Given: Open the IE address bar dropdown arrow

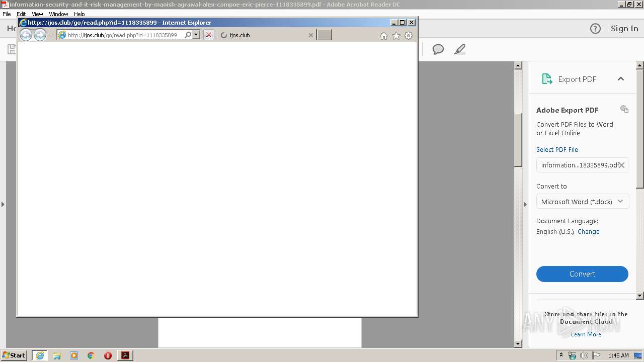Looking at the screenshot, I should [196, 35].
